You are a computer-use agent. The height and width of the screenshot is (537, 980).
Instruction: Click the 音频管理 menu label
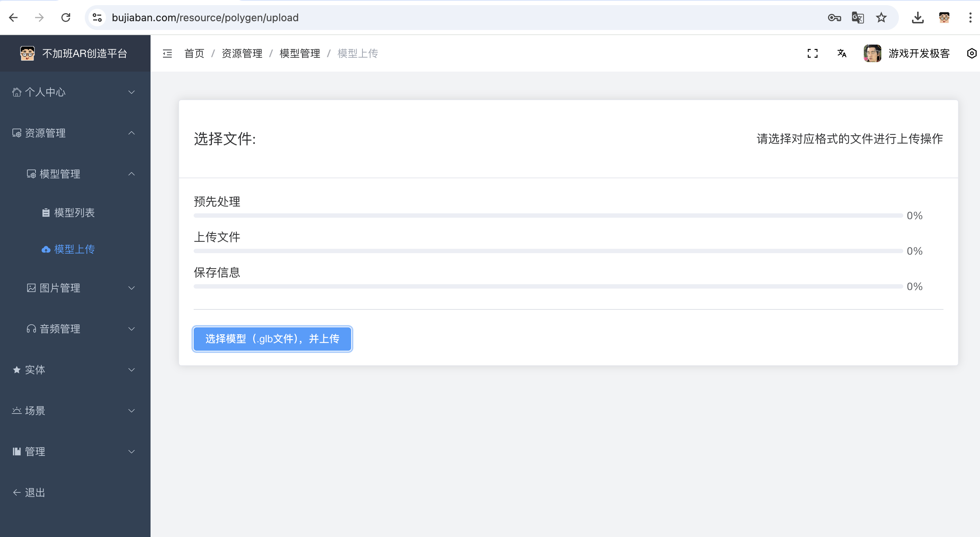(60, 329)
